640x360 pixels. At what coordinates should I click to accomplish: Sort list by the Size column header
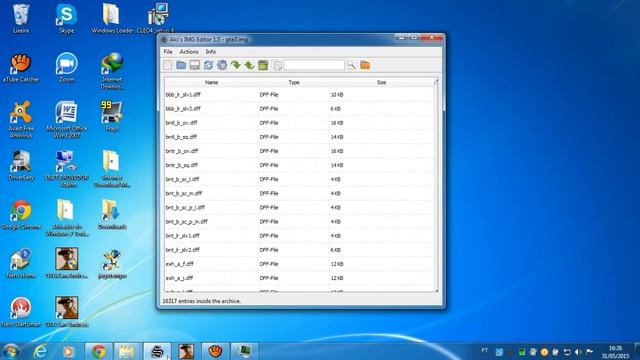381,82
